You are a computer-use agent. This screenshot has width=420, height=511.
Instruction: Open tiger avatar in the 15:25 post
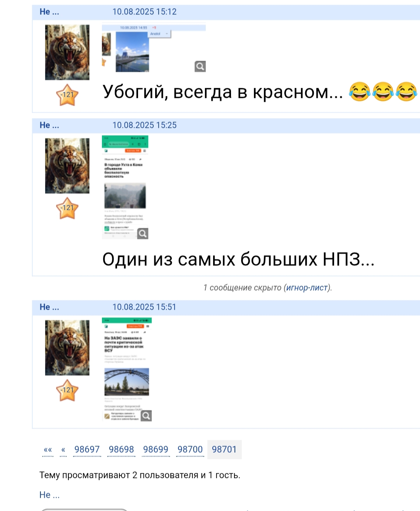pos(67,166)
